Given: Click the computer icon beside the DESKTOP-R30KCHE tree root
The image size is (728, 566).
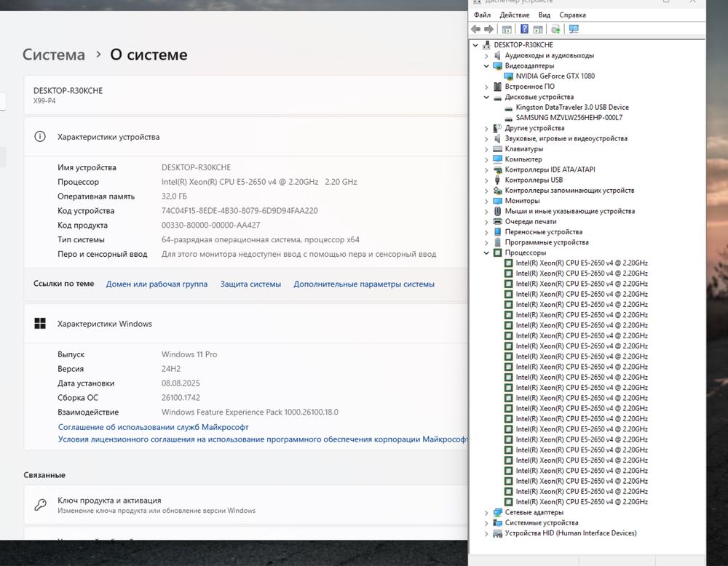Looking at the screenshot, I should [x=486, y=45].
